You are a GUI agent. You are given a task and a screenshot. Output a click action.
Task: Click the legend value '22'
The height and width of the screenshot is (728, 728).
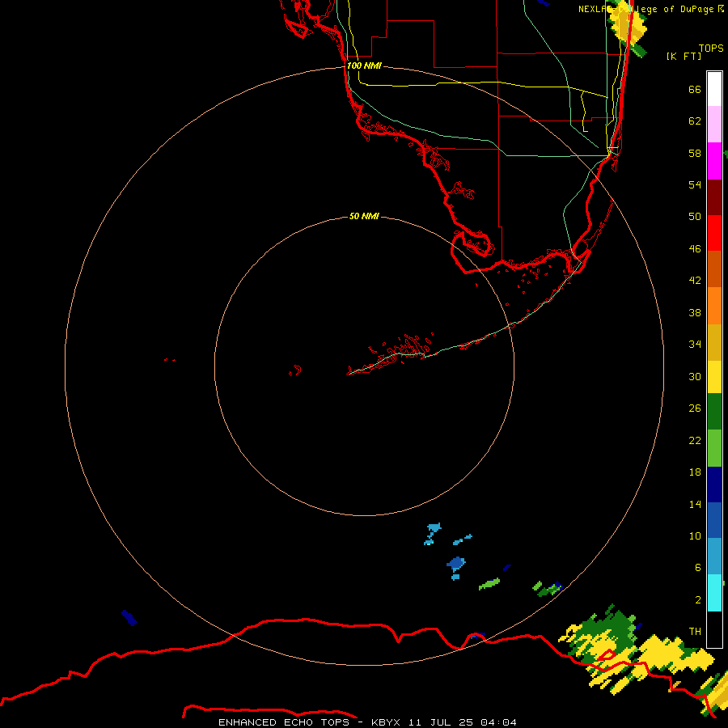tap(695, 440)
